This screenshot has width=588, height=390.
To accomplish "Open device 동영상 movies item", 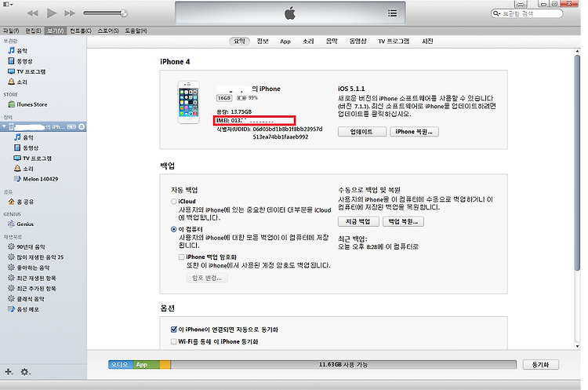I will tap(26, 148).
